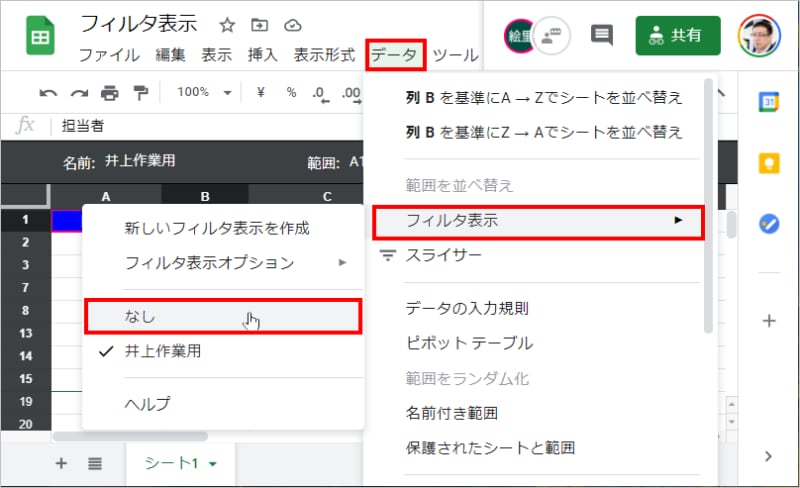Open the 挿入 menu
Screen dimensions: 800x488
click(262, 54)
